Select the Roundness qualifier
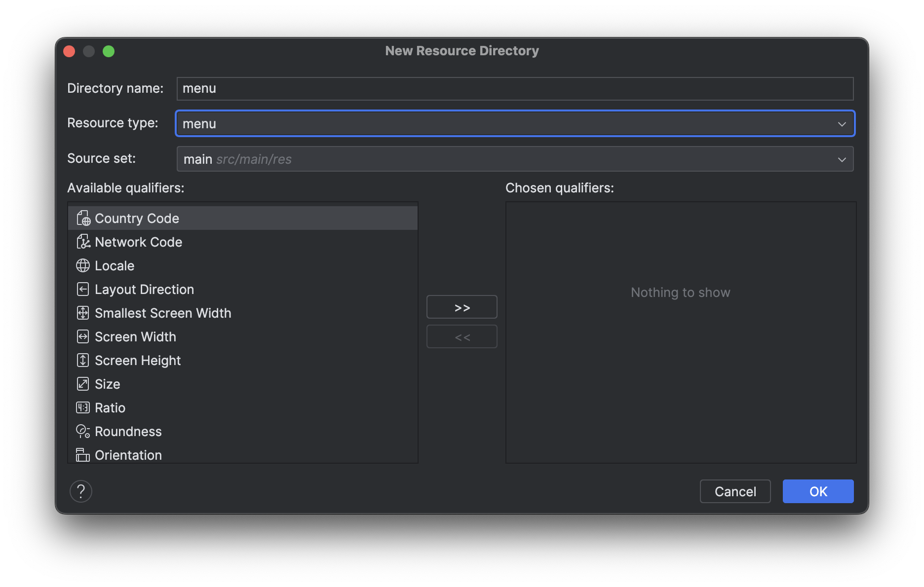This screenshot has width=924, height=587. [x=243, y=431]
